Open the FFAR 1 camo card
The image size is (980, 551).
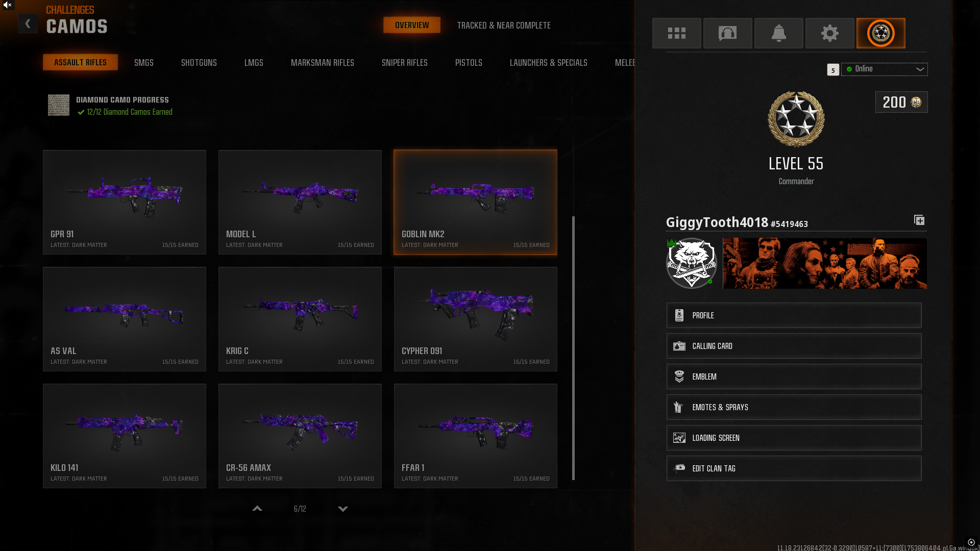(x=476, y=436)
